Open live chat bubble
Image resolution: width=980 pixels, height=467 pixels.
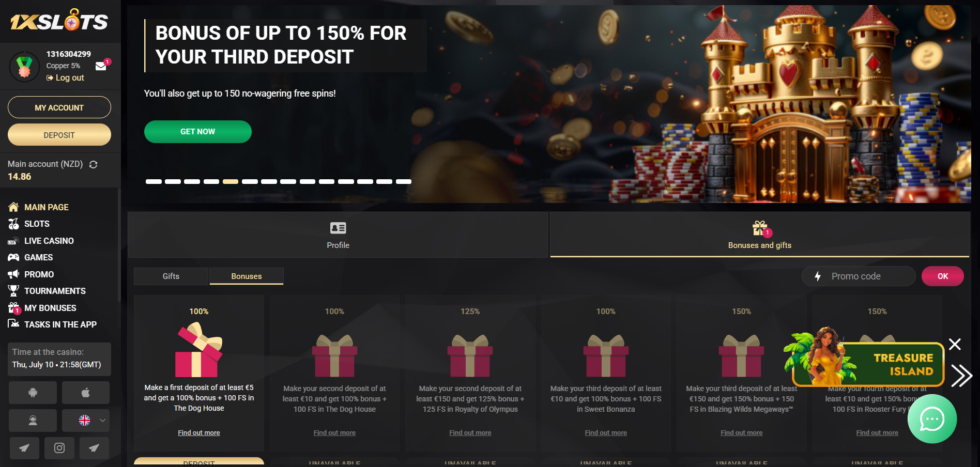(932, 419)
